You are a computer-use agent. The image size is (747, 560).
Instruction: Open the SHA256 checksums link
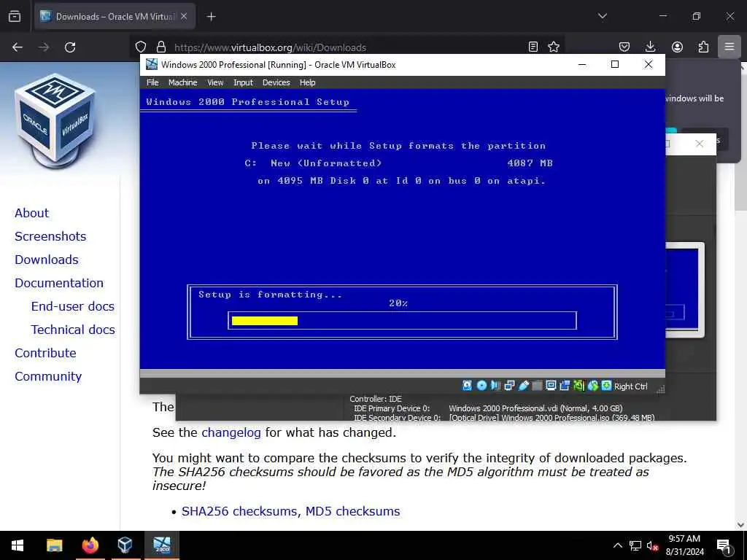coord(241,511)
